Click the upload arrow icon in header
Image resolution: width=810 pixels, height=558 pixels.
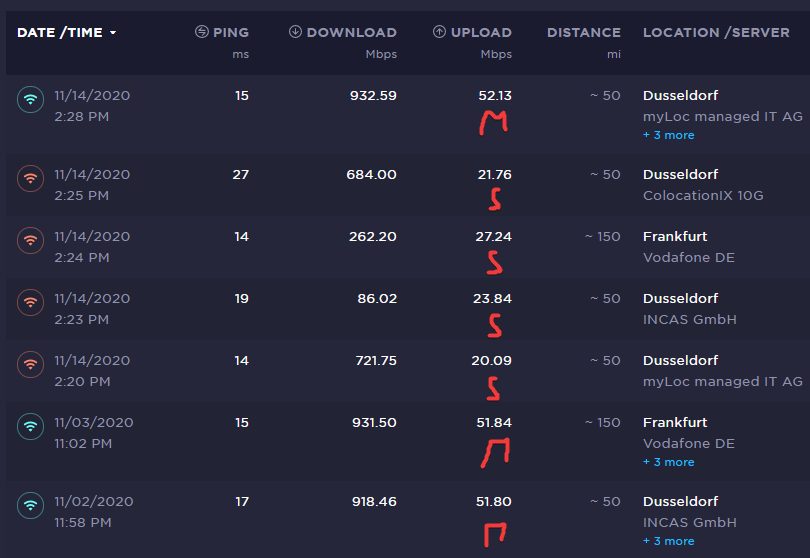click(x=439, y=32)
